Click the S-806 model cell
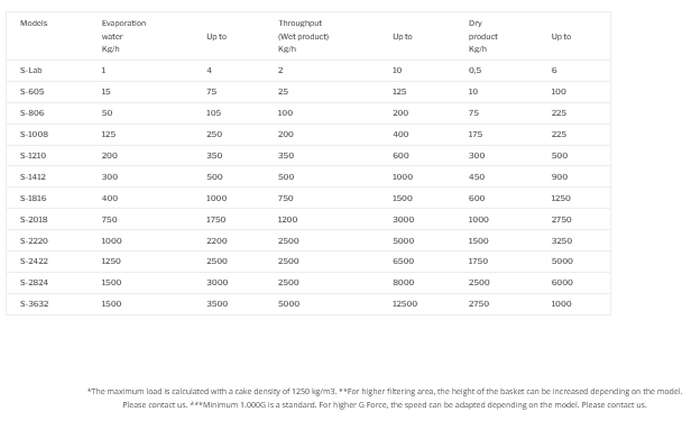Image resolution: width=700 pixels, height=430 pixels. [x=31, y=113]
